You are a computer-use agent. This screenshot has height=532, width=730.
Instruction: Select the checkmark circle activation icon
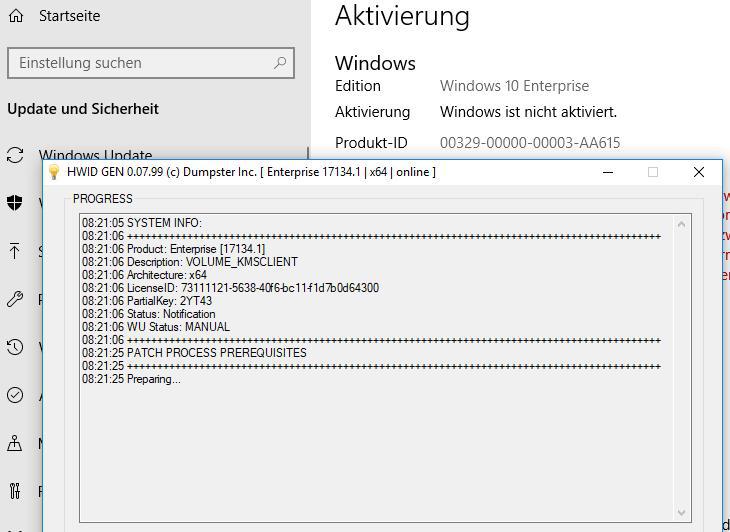(15, 395)
